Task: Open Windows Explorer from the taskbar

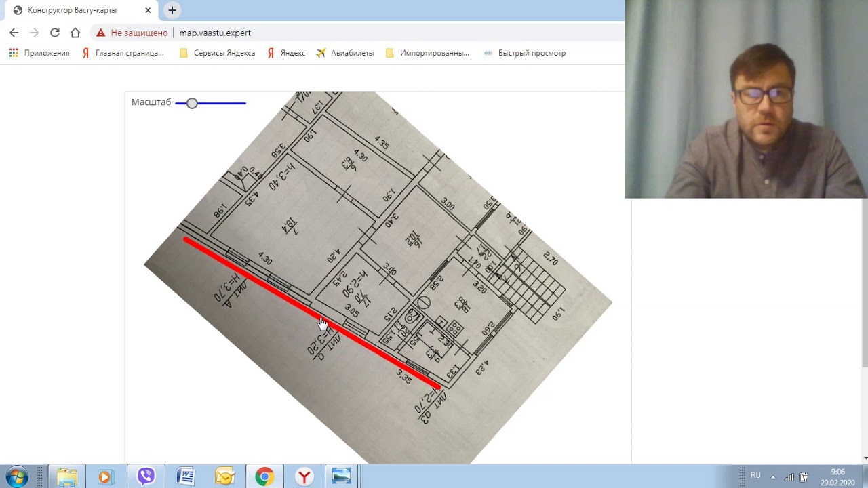Action: point(66,476)
